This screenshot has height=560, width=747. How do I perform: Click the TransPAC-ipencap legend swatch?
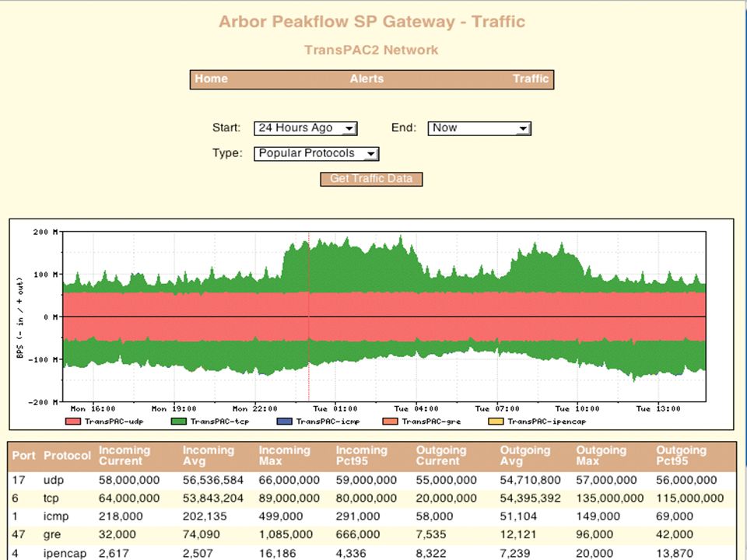pos(496,422)
